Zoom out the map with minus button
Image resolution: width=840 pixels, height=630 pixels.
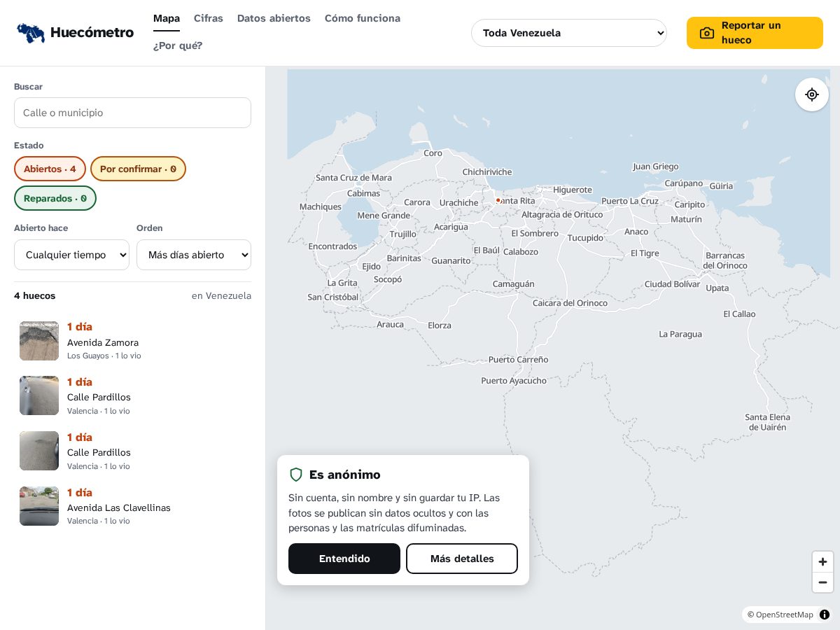(x=822, y=582)
